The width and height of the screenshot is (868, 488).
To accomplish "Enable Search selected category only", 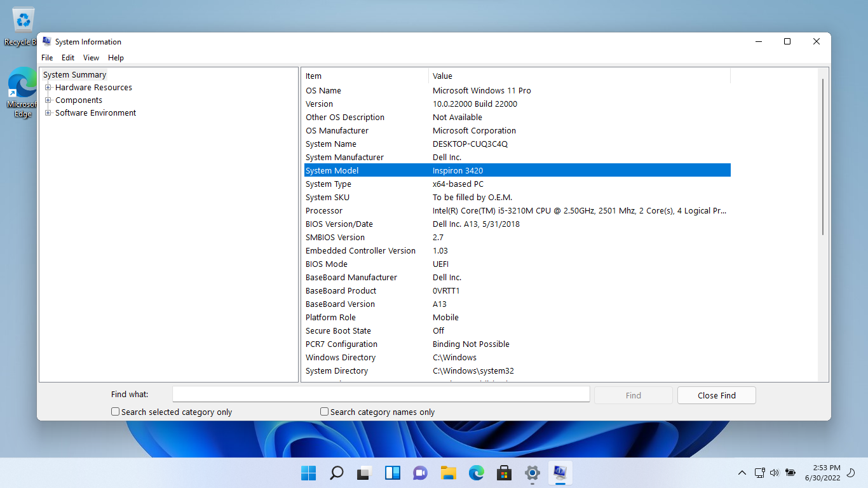I will 115,411.
